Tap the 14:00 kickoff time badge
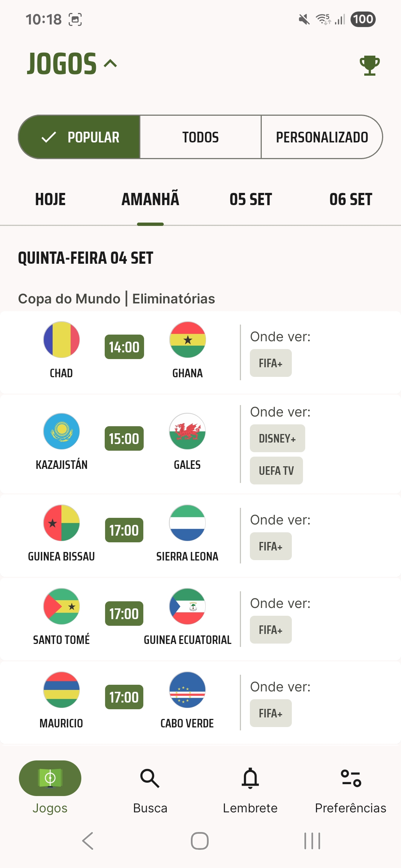The image size is (401, 868). pyautogui.click(x=124, y=347)
